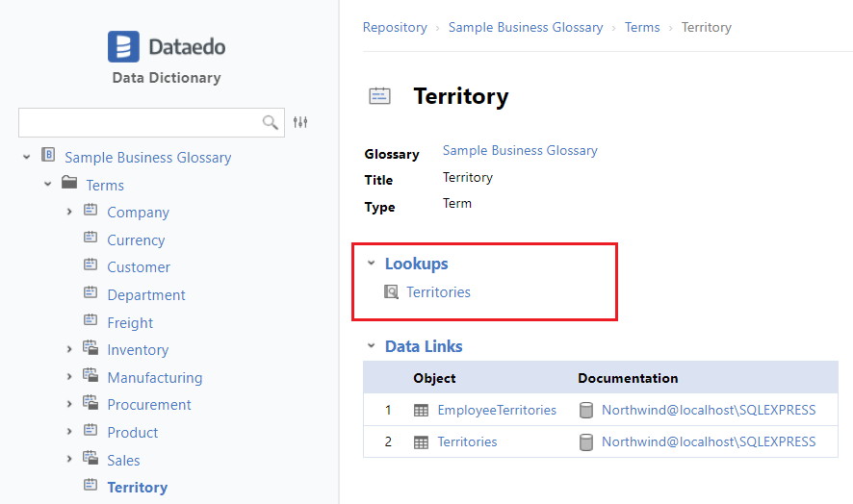Expand the Company tree node

pyautogui.click(x=69, y=212)
